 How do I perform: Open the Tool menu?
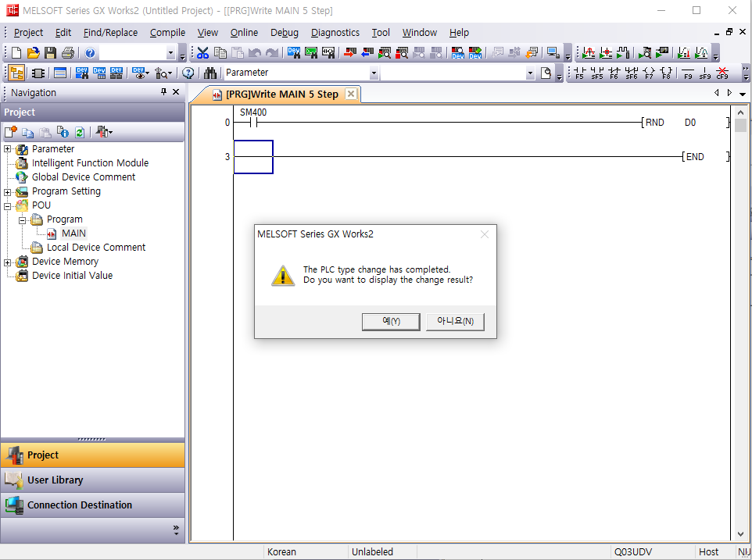tap(381, 33)
